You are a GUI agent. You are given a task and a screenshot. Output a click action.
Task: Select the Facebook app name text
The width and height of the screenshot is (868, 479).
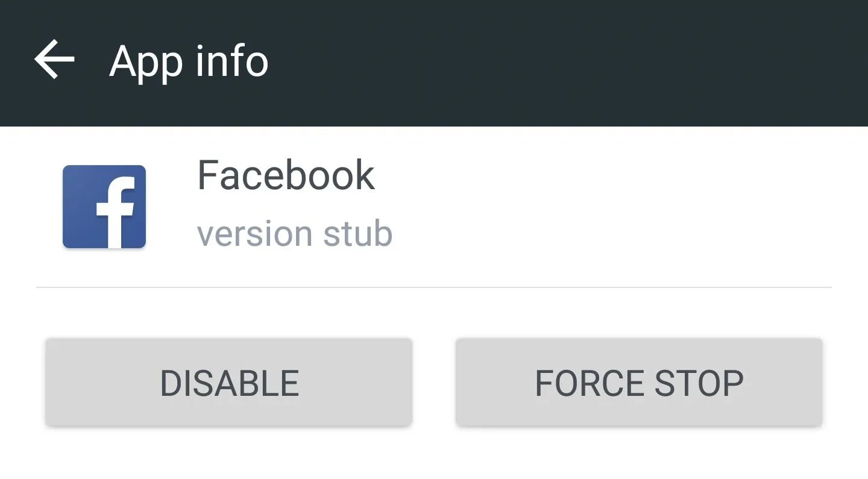click(286, 175)
